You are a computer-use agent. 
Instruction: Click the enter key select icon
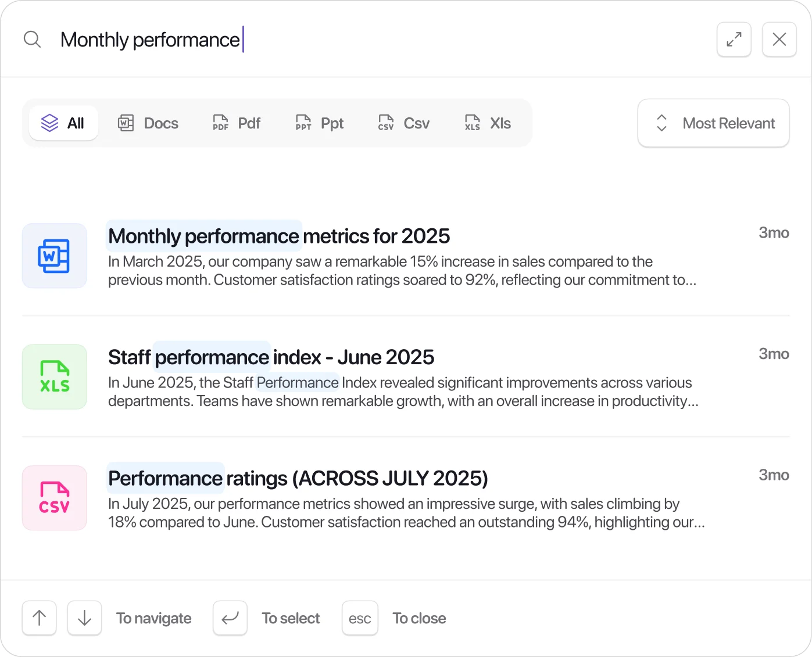tap(230, 618)
